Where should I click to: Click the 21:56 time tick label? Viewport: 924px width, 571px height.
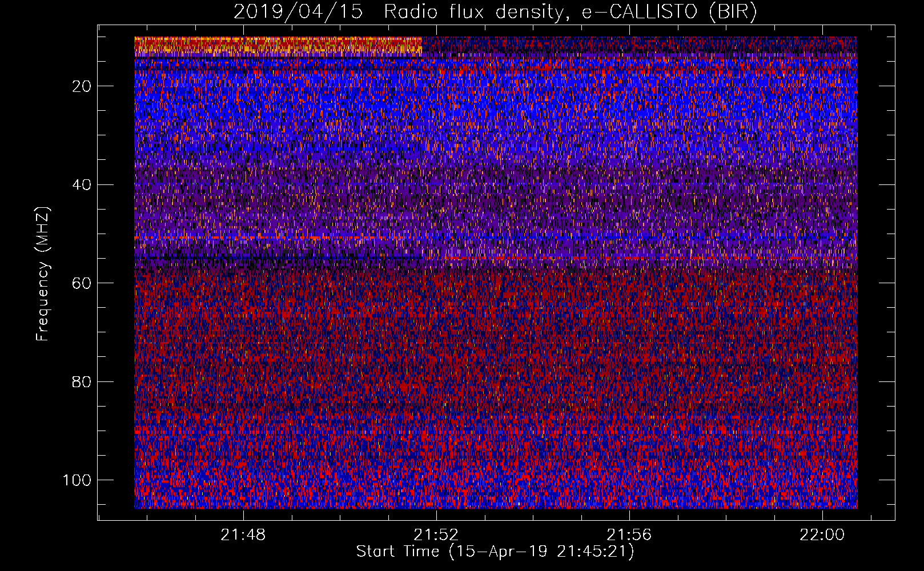629,535
